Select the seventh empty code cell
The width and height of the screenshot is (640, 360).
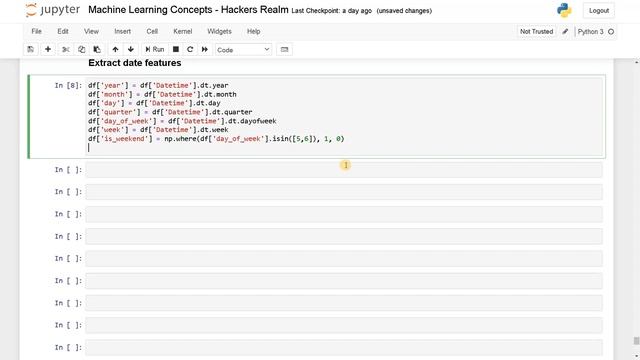[x=344, y=303]
